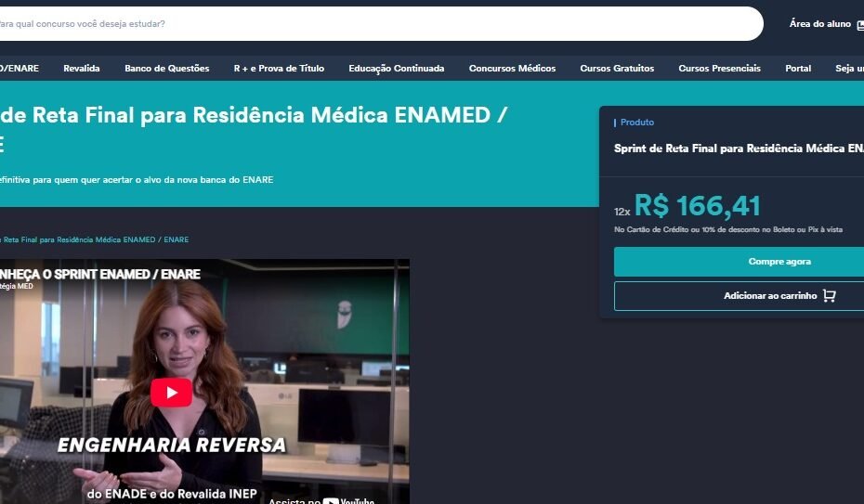This screenshot has height=504, width=864.
Task: Open Educação Continuada menu
Action: [x=396, y=69]
